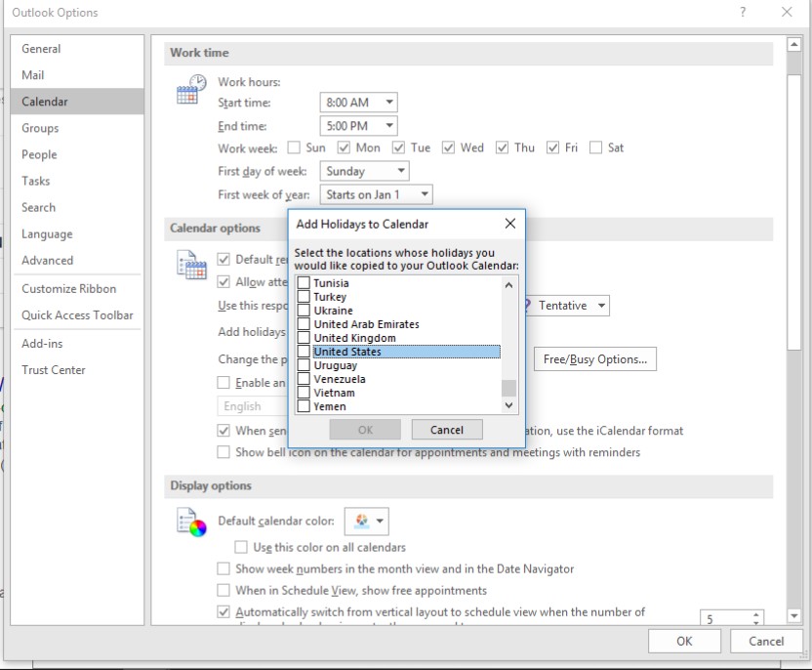This screenshot has height=670, width=812.
Task: Select the People options category
Action: (x=77, y=154)
